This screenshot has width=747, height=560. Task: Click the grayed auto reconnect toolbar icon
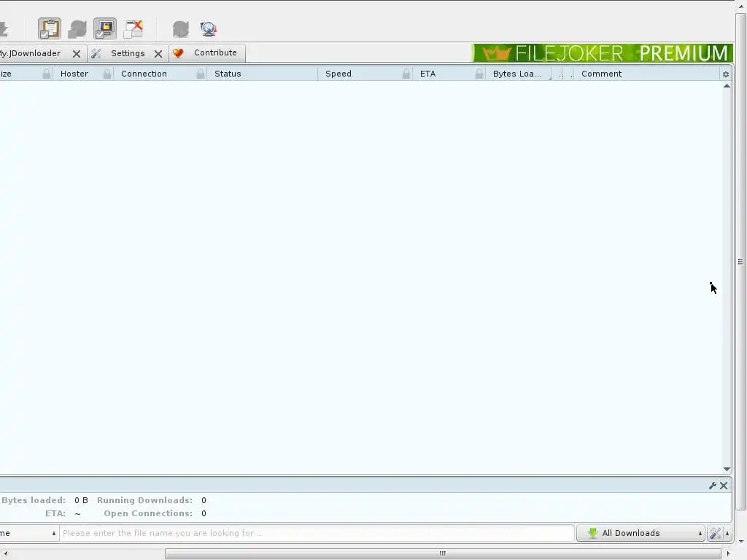point(77,29)
